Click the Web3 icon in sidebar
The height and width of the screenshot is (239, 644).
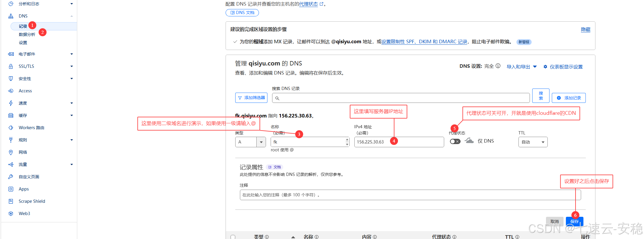pyautogui.click(x=11, y=214)
